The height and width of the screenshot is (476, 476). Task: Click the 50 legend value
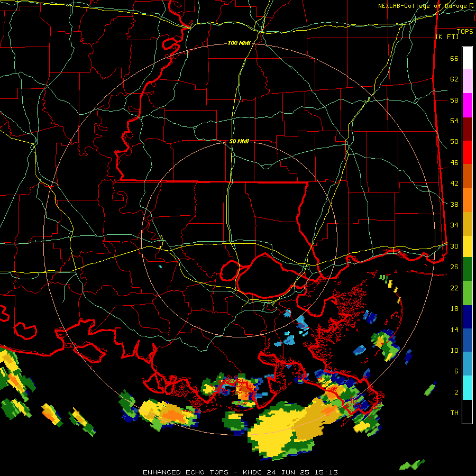pyautogui.click(x=454, y=142)
